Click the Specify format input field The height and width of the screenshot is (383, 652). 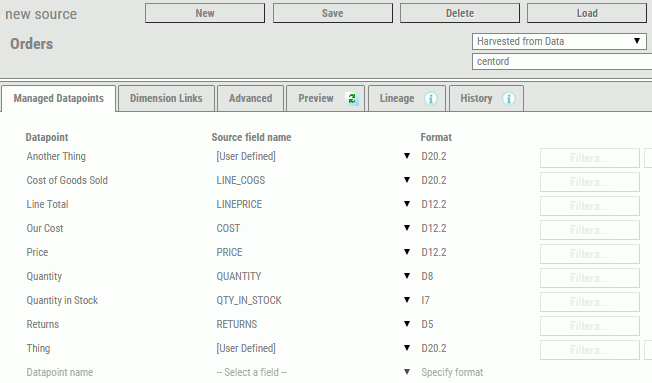452,372
